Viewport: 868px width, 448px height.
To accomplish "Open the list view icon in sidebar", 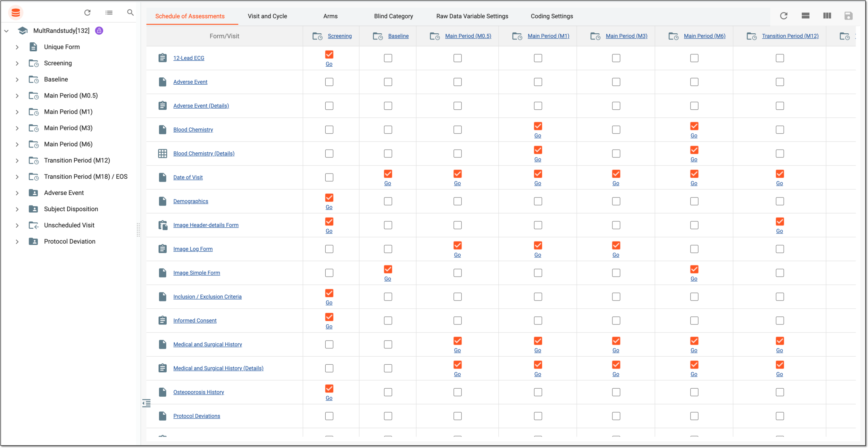I will tap(109, 12).
